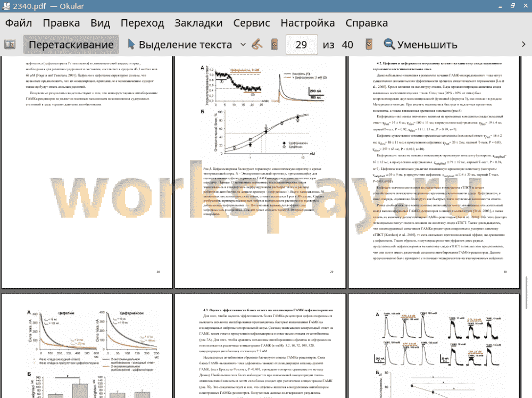Viewport: 532px width, 398px height.
Task: Click the vertical scrollbar handle
Action: pyautogui.click(x=527, y=293)
